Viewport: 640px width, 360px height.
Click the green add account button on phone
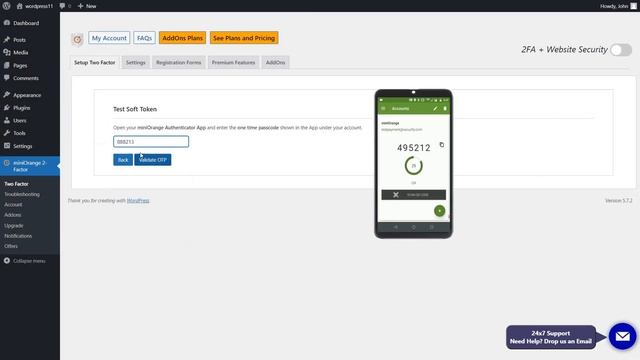pyautogui.click(x=440, y=211)
